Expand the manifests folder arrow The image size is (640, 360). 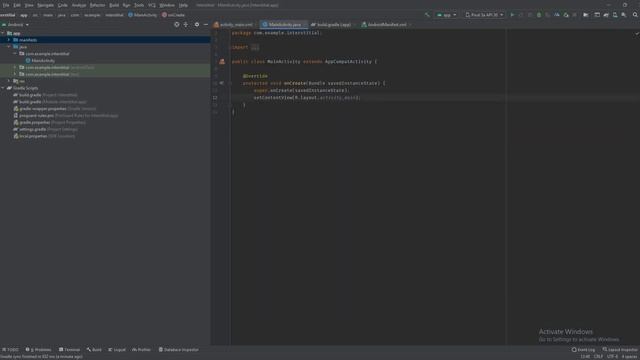(x=9, y=40)
